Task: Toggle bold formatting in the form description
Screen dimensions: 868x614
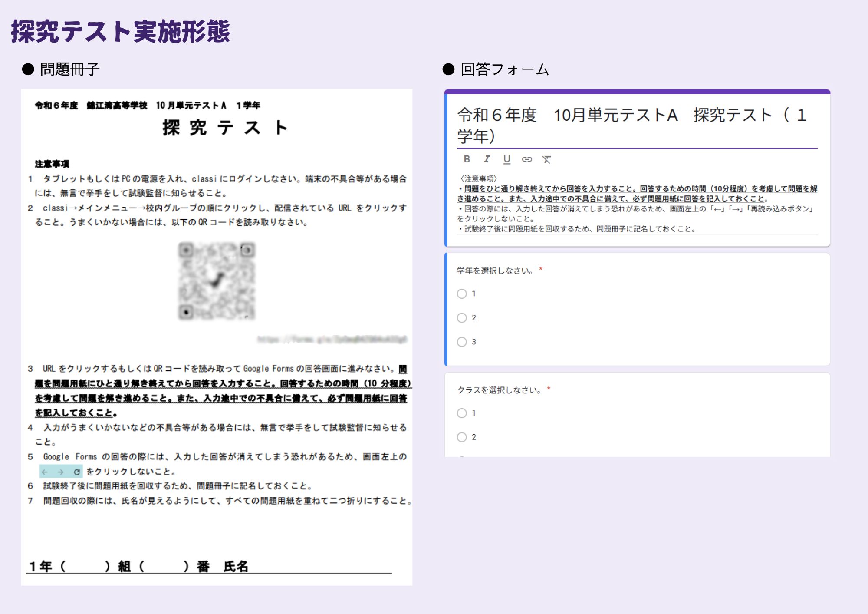Action: [467, 159]
